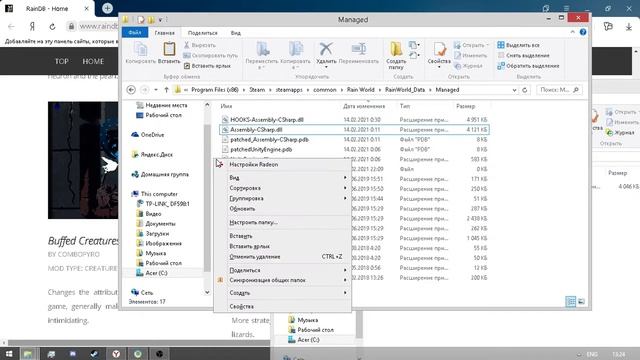The image size is (640, 360).
Task: Choose Настроить папку in the context menu
Action: (282, 222)
